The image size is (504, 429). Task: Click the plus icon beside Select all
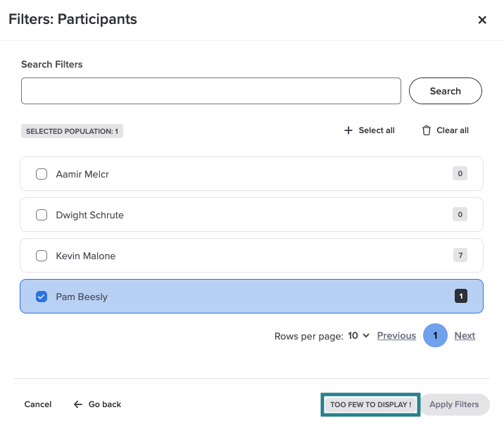click(x=348, y=130)
